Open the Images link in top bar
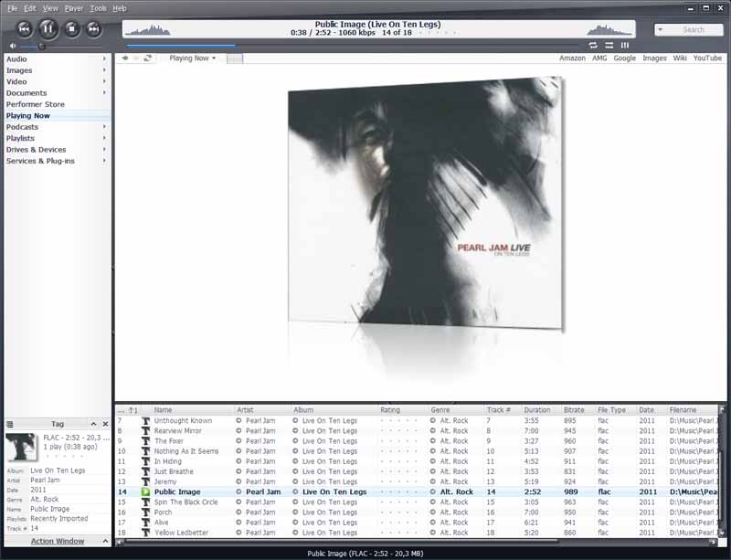The width and height of the screenshot is (731, 560). coord(654,58)
